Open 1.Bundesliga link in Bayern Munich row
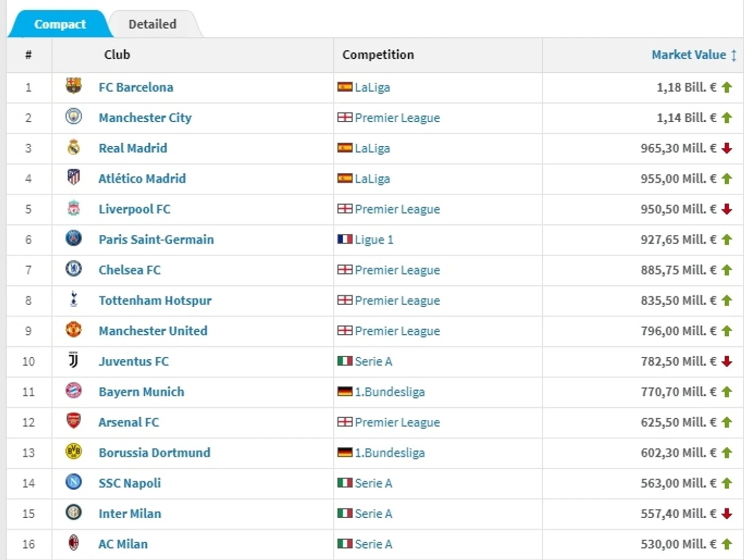The height and width of the screenshot is (560, 744). tap(390, 392)
